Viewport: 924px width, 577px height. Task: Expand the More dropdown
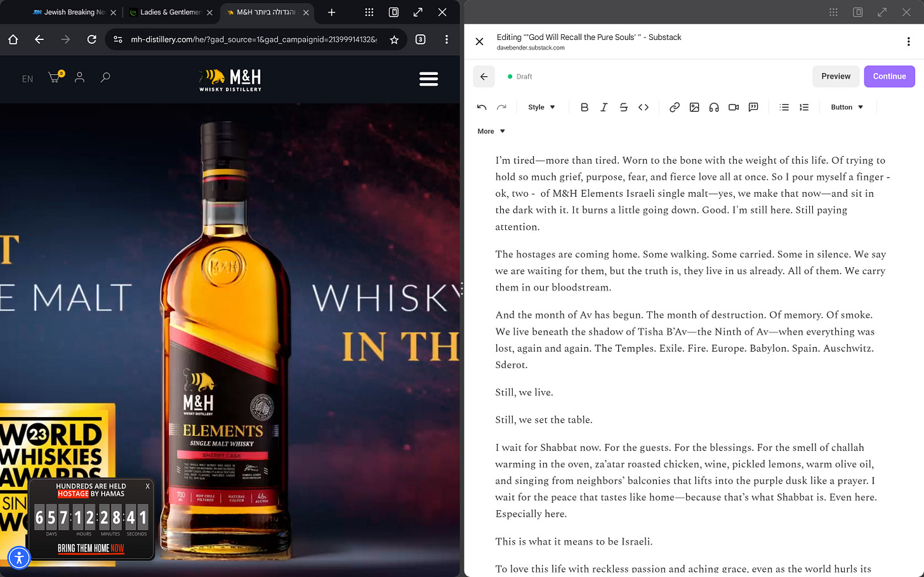(x=491, y=131)
